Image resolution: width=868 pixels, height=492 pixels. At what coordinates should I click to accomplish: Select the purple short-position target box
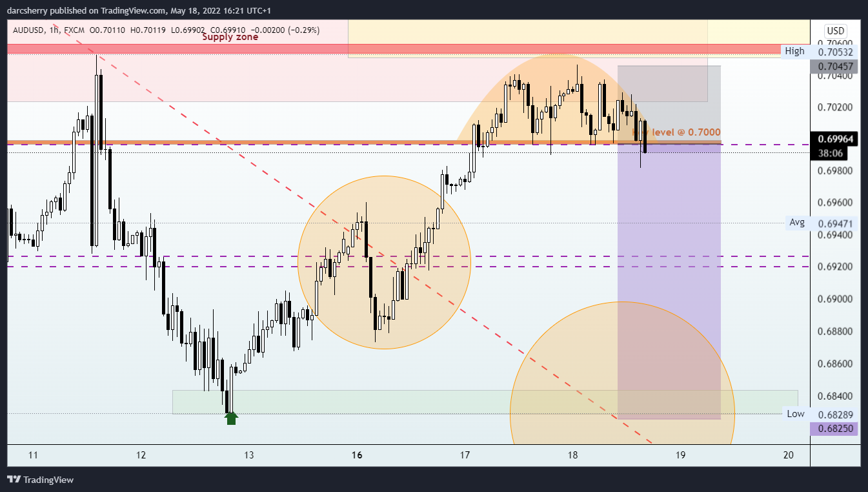pyautogui.click(x=669, y=282)
